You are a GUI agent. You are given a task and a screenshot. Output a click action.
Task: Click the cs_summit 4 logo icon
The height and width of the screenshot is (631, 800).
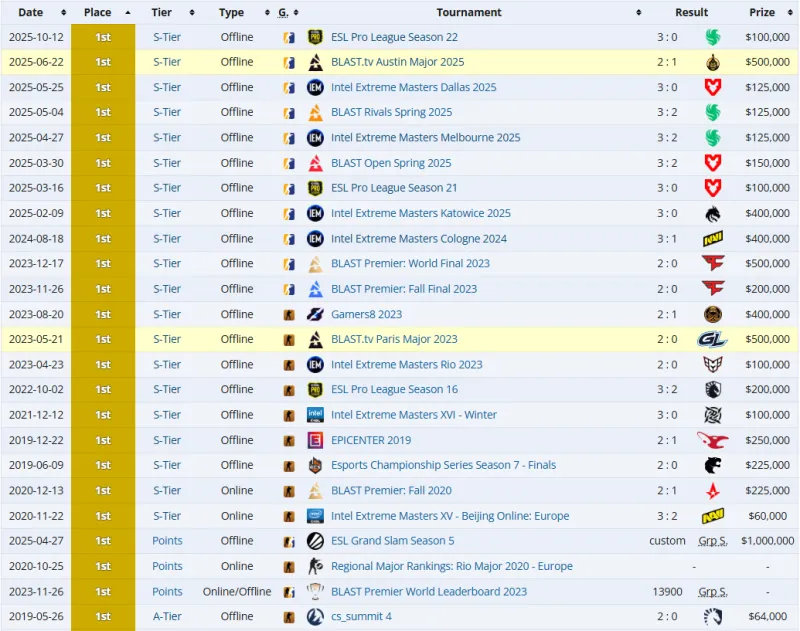tap(315, 617)
